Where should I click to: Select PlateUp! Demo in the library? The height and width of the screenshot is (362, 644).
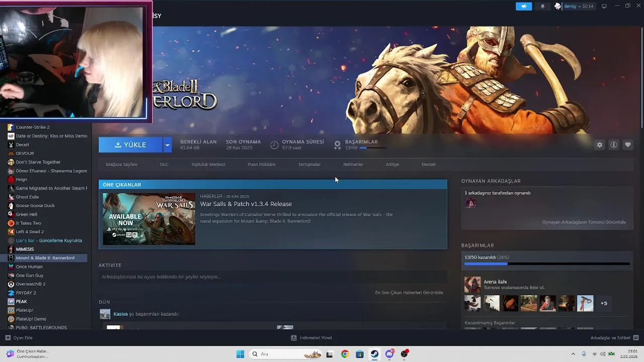point(31,319)
